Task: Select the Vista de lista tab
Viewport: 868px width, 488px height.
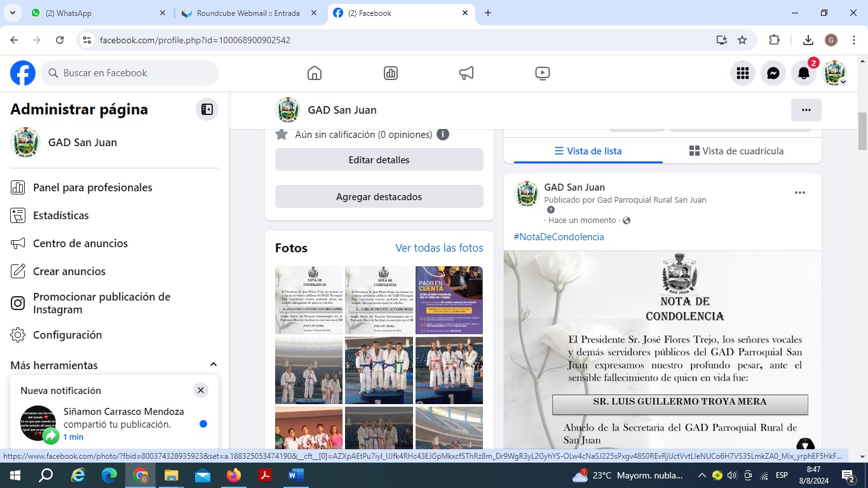Action: coord(588,151)
